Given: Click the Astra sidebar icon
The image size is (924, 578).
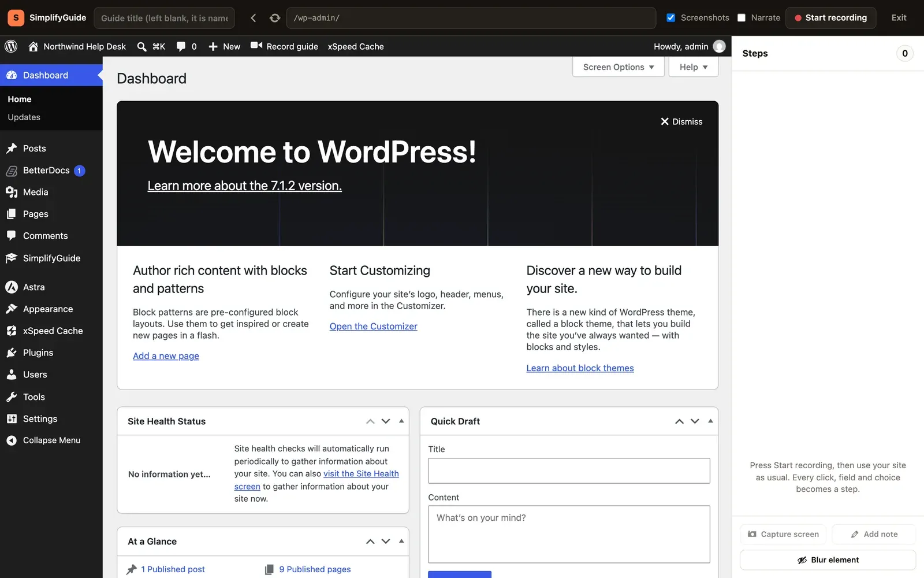Looking at the screenshot, I should pos(12,287).
